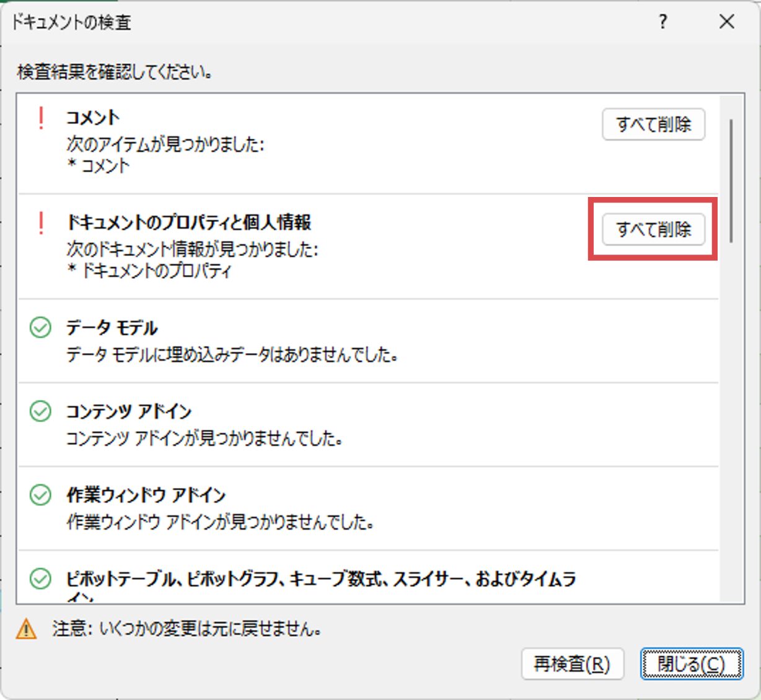Close the ドキュメントの検査 dialog with X
The image size is (761, 700).
click(726, 22)
